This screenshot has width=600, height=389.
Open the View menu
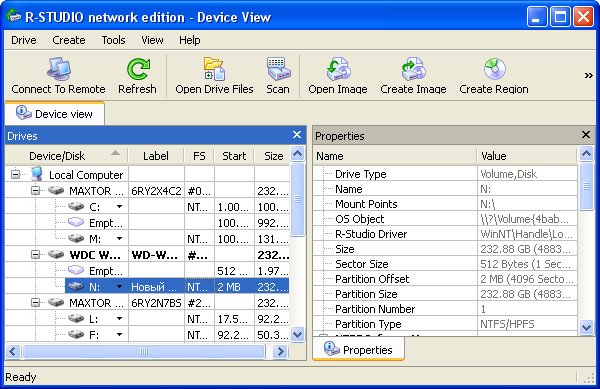point(152,40)
